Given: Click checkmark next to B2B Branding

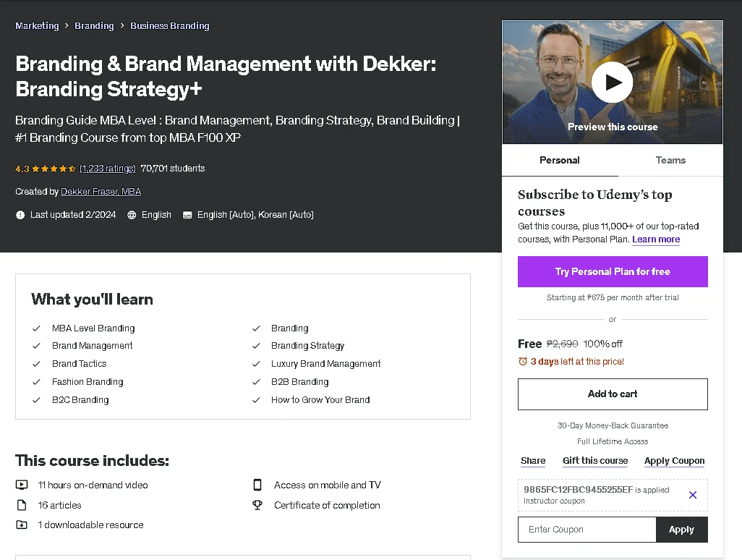Looking at the screenshot, I should point(256,381).
